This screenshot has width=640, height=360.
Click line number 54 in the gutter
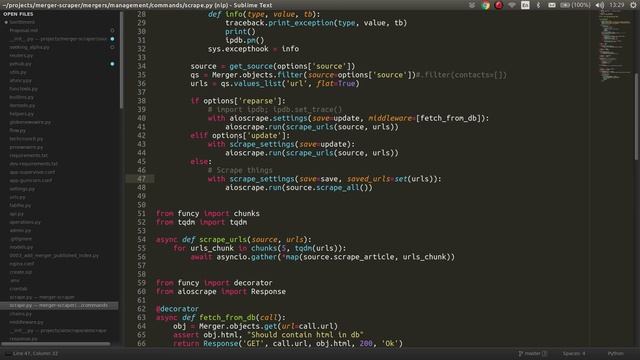(x=141, y=240)
